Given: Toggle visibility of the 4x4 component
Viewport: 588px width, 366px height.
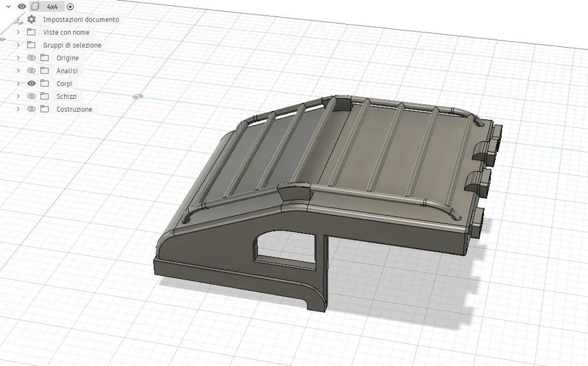Looking at the screenshot, I should (x=22, y=6).
